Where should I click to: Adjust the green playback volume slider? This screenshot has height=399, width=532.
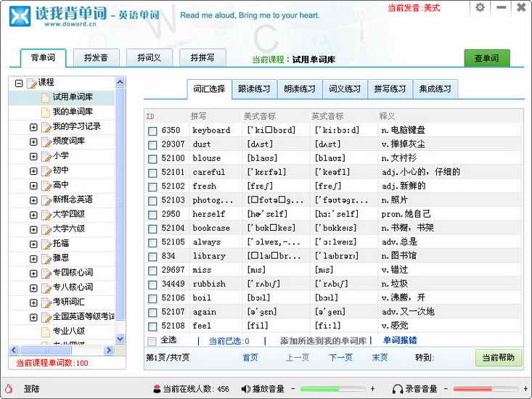333,389
